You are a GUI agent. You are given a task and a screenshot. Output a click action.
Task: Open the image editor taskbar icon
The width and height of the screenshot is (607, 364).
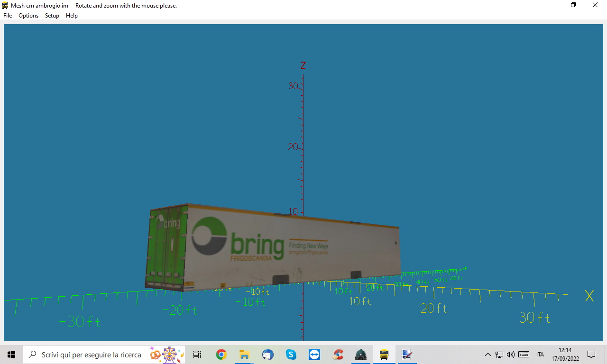pos(406,355)
